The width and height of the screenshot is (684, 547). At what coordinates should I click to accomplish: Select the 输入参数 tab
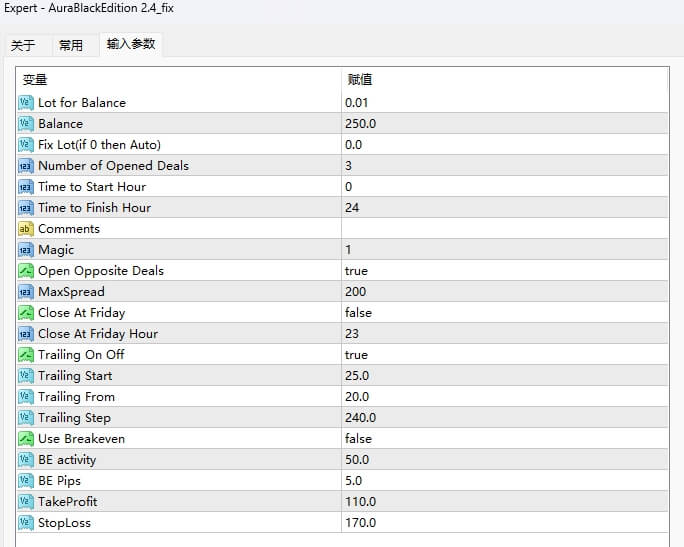(x=131, y=44)
